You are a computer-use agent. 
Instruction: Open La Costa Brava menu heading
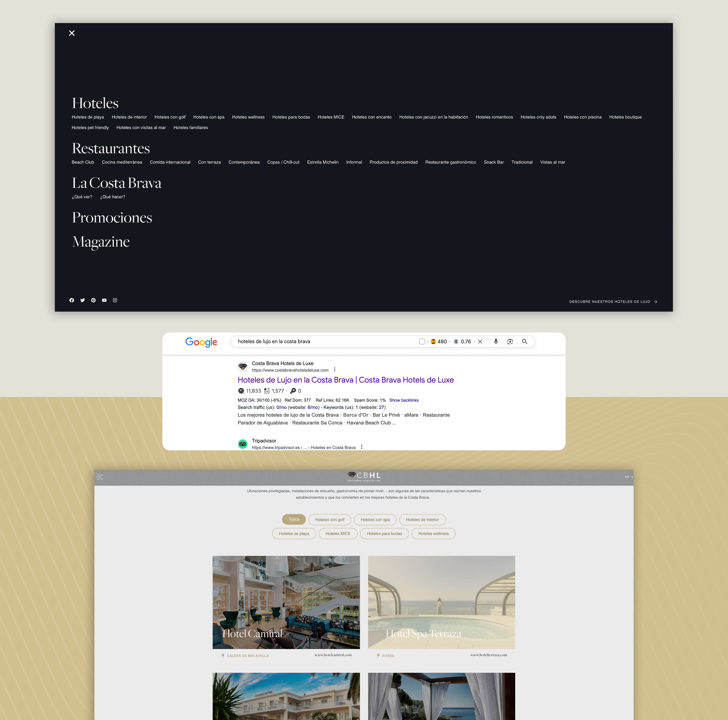[116, 183]
